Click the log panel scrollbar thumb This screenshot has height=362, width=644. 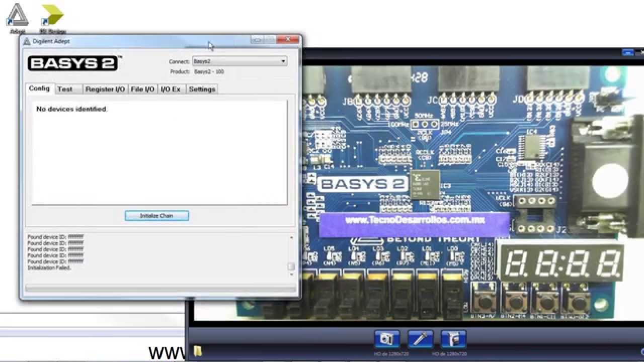291,266
